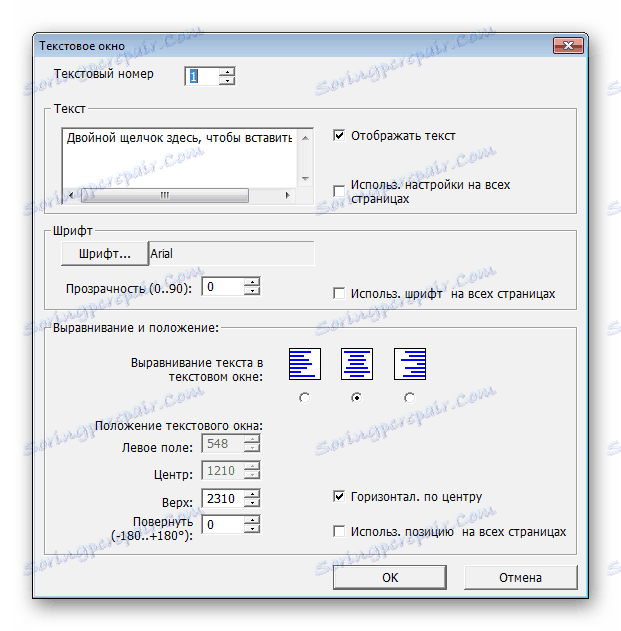
Task: Uncheck the Отображать текст checkbox
Action: click(x=339, y=136)
